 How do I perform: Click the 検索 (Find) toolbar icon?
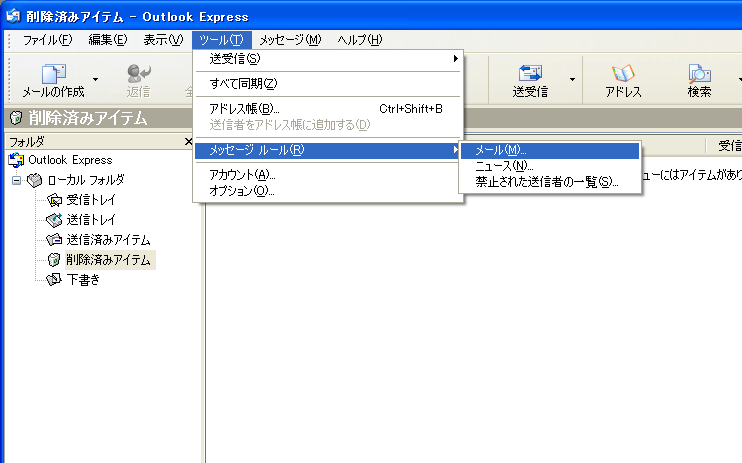699,75
